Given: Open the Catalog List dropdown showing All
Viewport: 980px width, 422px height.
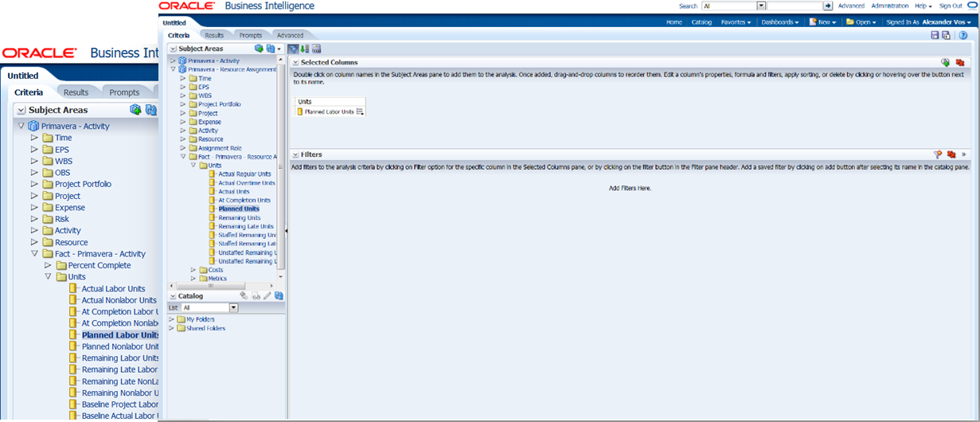Looking at the screenshot, I should pyautogui.click(x=234, y=307).
